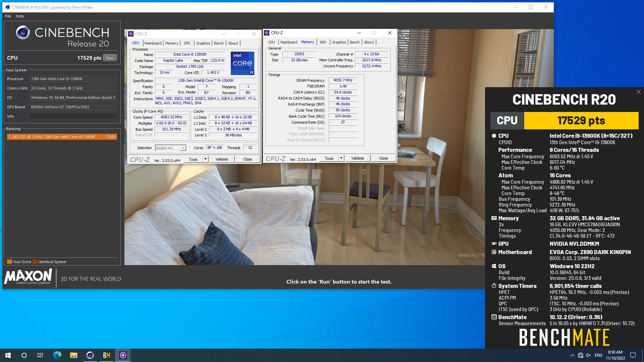The width and height of the screenshot is (644, 362).
Task: Click the BenchMate logo at bottom
Action: pyautogui.click(x=564, y=337)
